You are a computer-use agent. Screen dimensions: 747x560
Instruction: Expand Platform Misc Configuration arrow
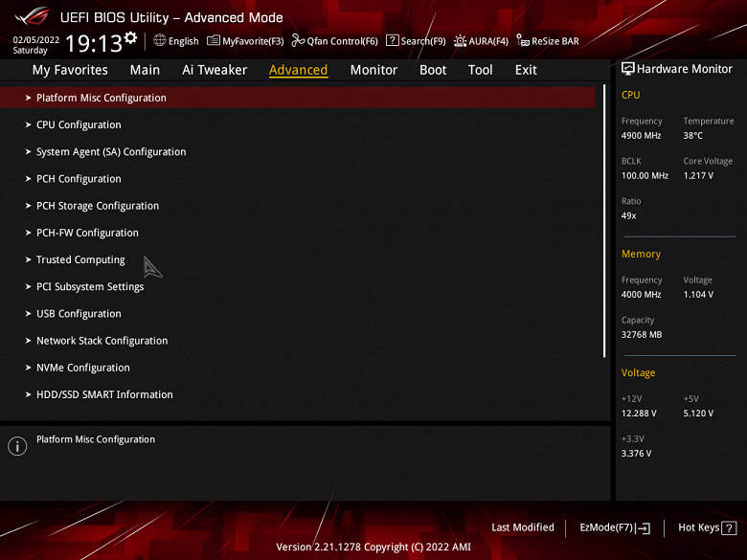coord(28,98)
